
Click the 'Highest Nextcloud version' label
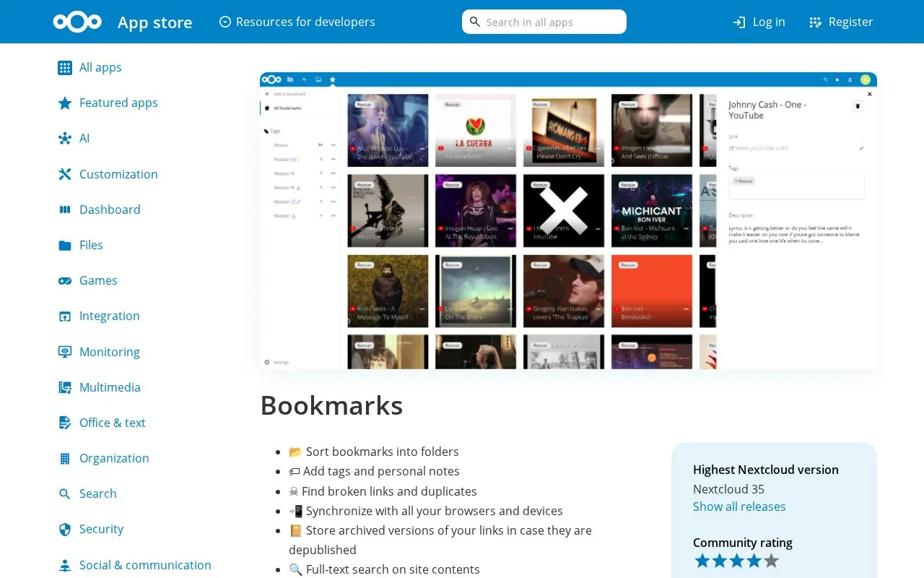point(766,470)
